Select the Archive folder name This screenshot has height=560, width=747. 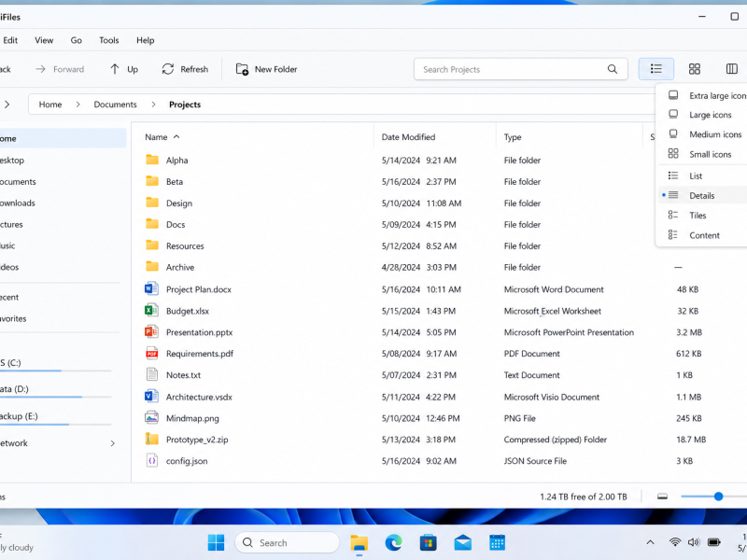180,268
